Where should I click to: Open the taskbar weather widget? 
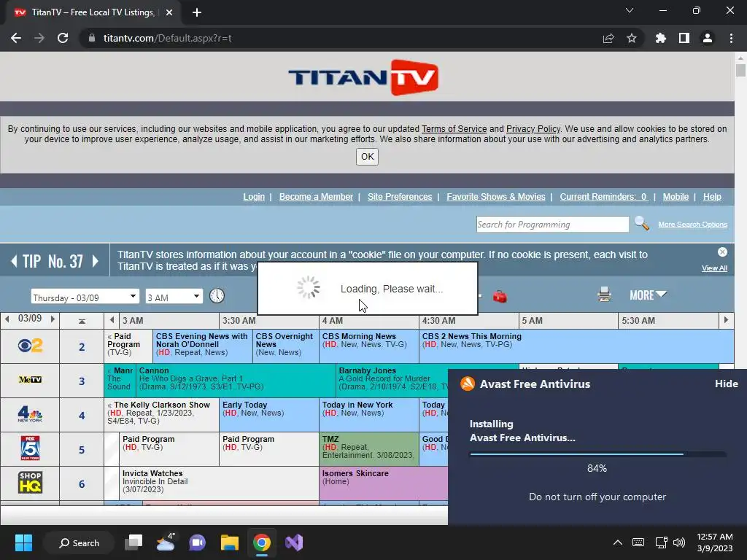click(166, 542)
